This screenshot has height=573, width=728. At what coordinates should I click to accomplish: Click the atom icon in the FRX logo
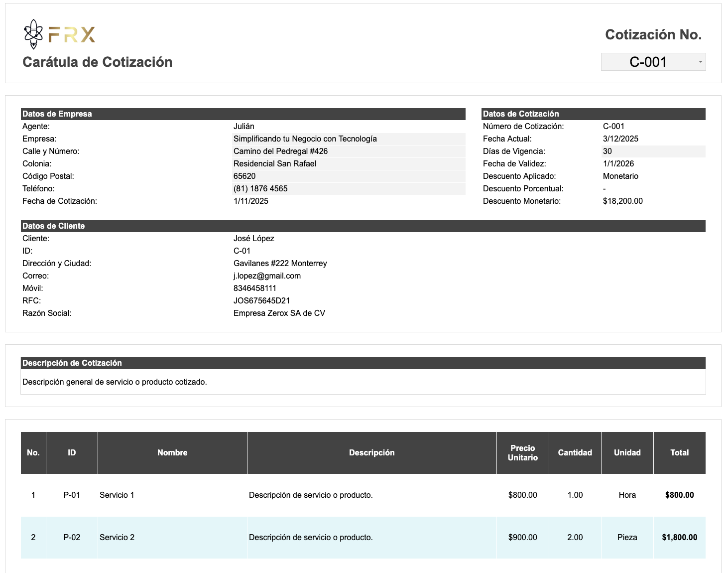tap(33, 34)
